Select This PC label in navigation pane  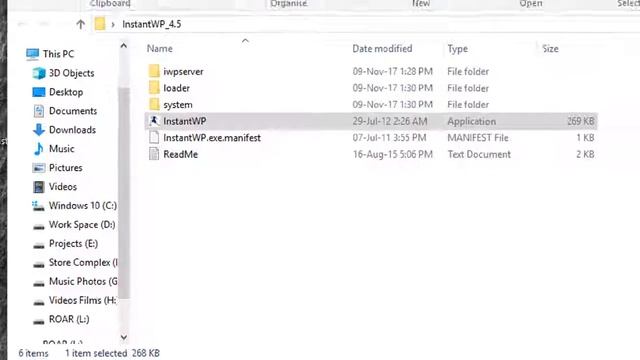(58, 54)
